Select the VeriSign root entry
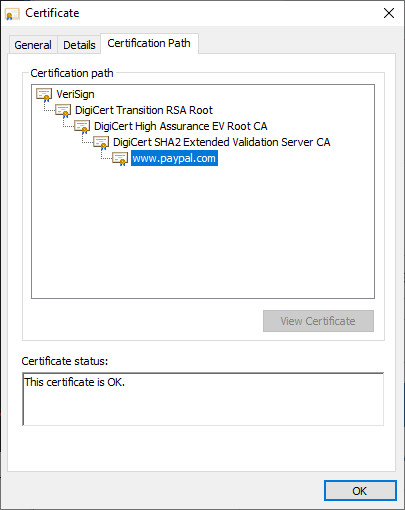Image resolution: width=405 pixels, height=510 pixels. point(75,94)
